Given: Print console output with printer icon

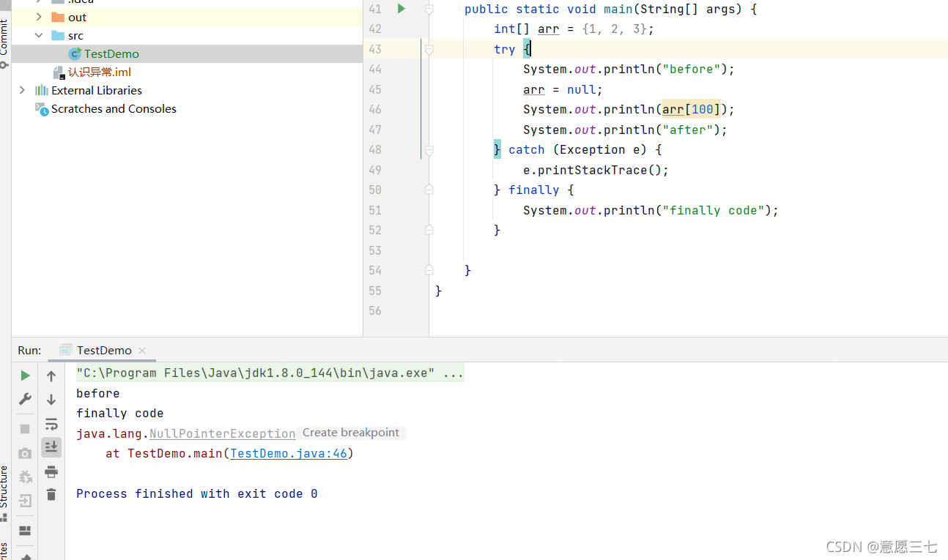Looking at the screenshot, I should click(51, 471).
